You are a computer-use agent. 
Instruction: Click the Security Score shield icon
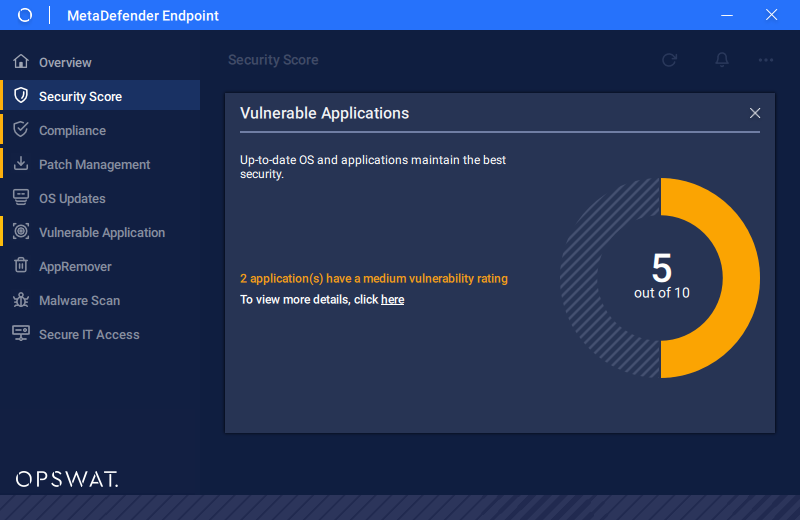point(21,95)
